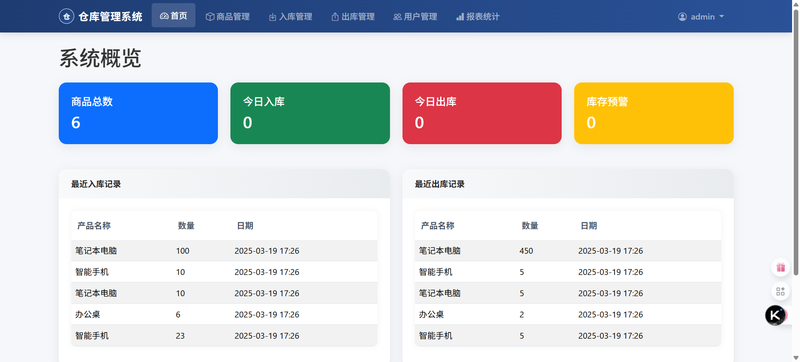Click the outbound icon beside 出库管理
This screenshot has width=800, height=362.
pyautogui.click(x=335, y=17)
